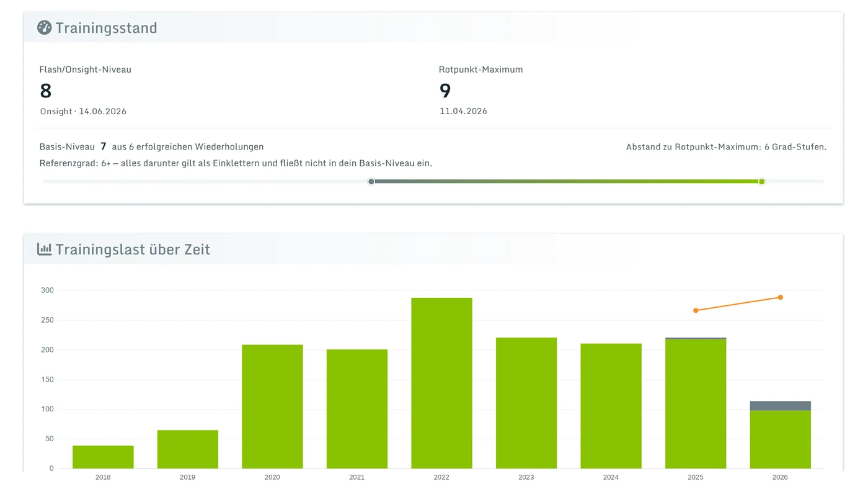Click the 2022 label on the x-axis
Viewport: 868px width, 489px height.
441,477
